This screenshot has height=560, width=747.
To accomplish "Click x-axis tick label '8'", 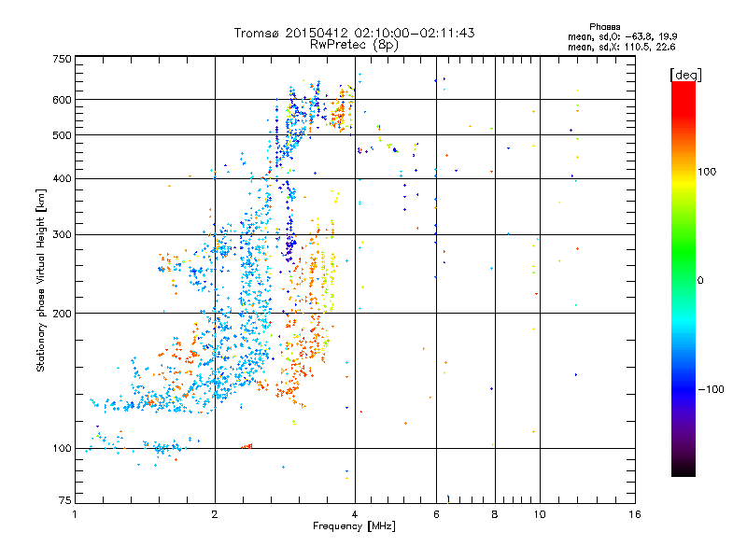I will pos(495,514).
